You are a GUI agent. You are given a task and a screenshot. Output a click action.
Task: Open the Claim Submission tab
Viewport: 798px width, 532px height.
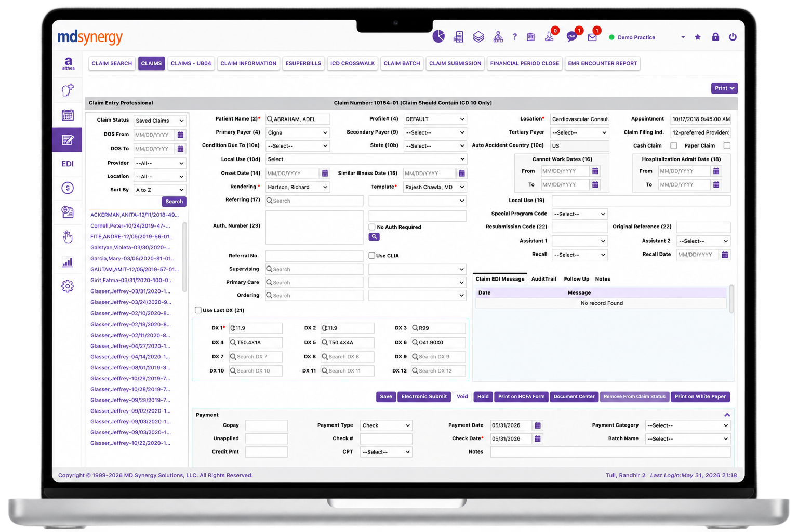tap(455, 63)
